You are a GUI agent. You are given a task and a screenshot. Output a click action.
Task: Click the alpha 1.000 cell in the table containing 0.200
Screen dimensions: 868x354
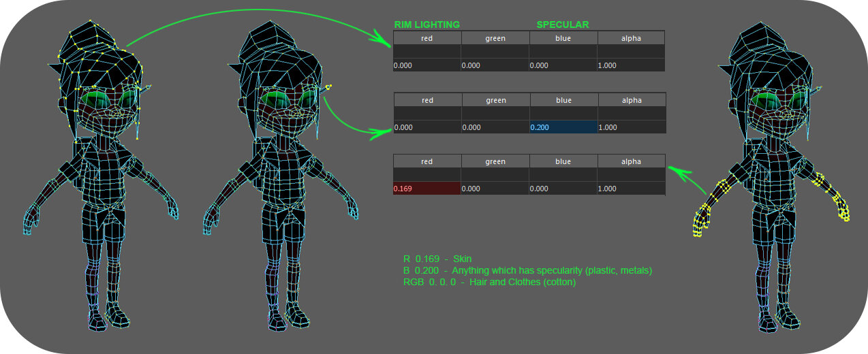[x=632, y=127]
